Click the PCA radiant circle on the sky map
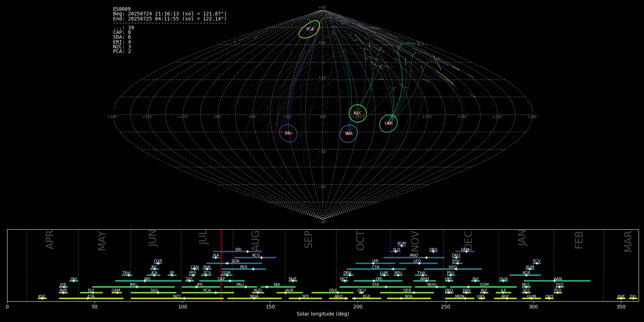Screen dimensions: 644x322 pos(309,29)
